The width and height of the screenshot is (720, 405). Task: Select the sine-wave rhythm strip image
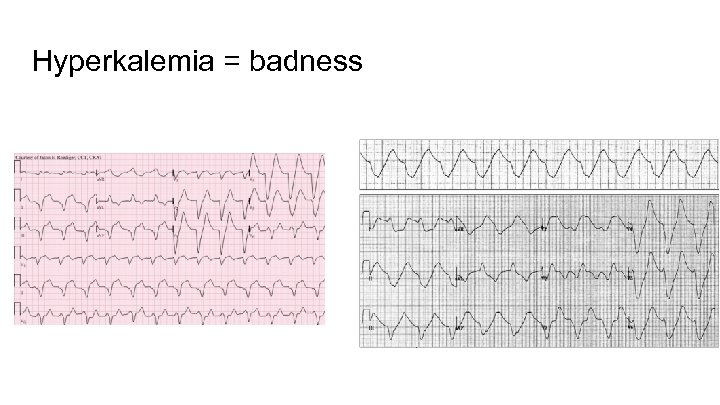pos(538,161)
